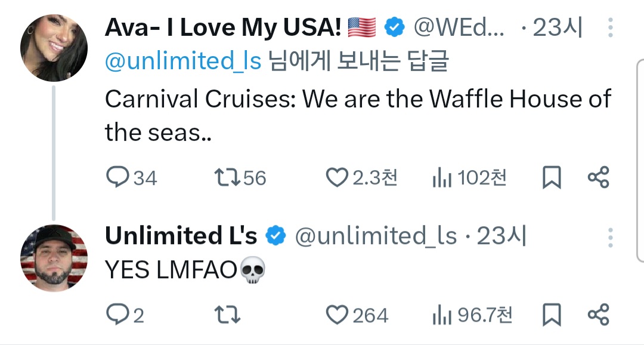Retweet the YES LMFAO reply
The width and height of the screenshot is (644, 345).
coord(227,315)
